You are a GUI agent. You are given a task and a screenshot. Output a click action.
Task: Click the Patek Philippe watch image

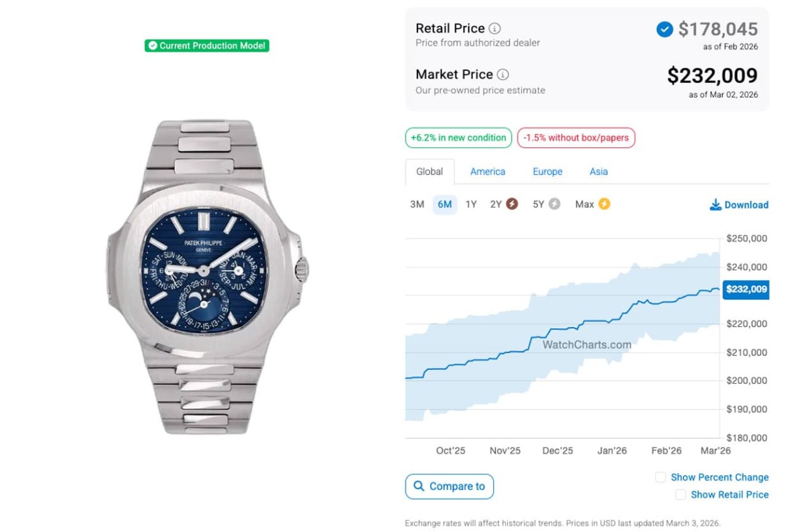pyautogui.click(x=206, y=276)
